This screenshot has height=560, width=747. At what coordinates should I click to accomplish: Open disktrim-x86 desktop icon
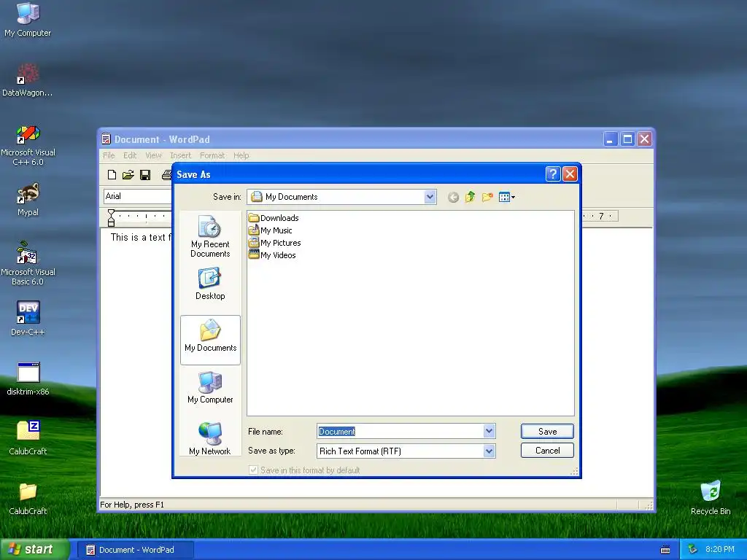[28, 379]
